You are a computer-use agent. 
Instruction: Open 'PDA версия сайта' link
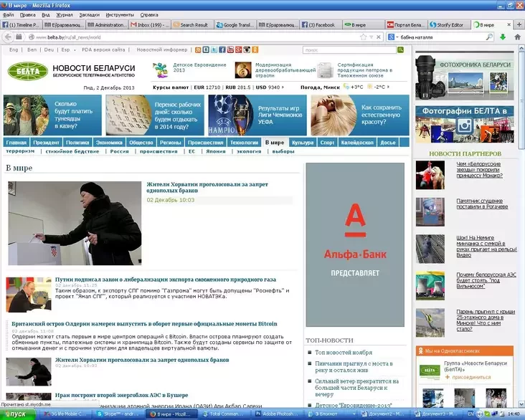point(103,49)
